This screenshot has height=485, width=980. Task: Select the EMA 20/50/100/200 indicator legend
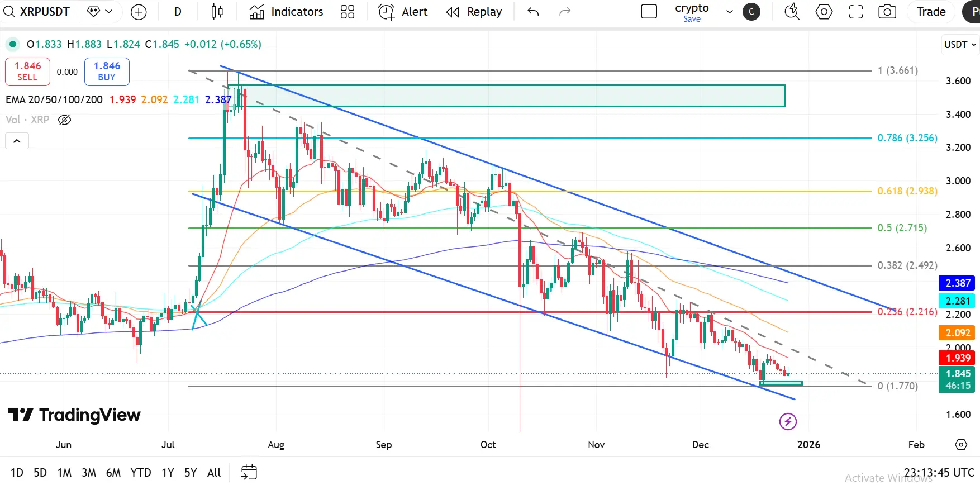(54, 99)
